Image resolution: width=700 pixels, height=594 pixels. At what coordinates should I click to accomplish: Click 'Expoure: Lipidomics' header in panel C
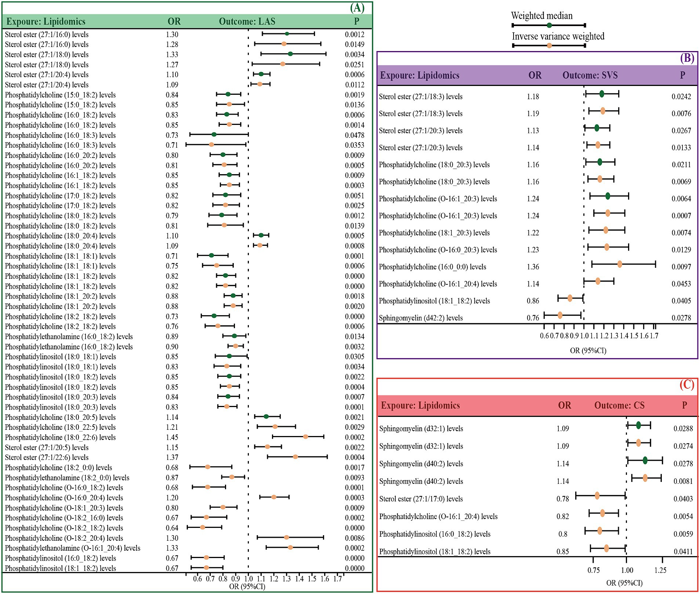pos(420,405)
